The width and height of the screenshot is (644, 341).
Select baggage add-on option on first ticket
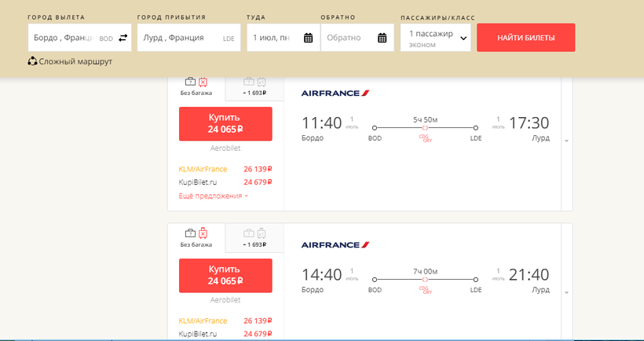coord(254,86)
